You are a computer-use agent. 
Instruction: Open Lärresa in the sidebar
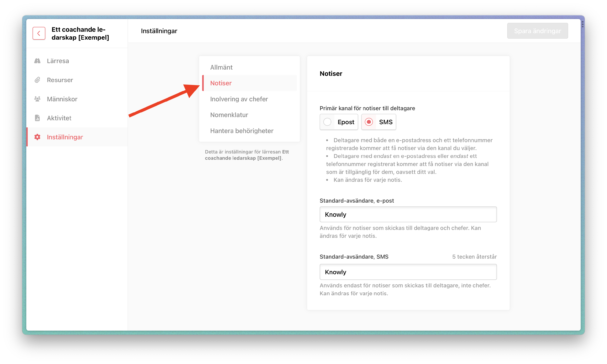pos(58,61)
